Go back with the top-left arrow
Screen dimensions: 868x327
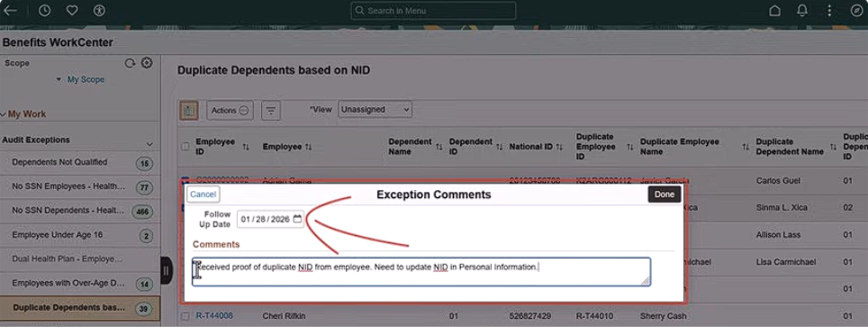pyautogui.click(x=10, y=11)
